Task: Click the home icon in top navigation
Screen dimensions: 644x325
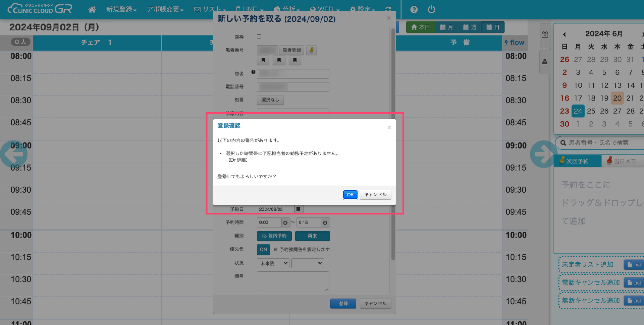Action: pyautogui.click(x=92, y=9)
